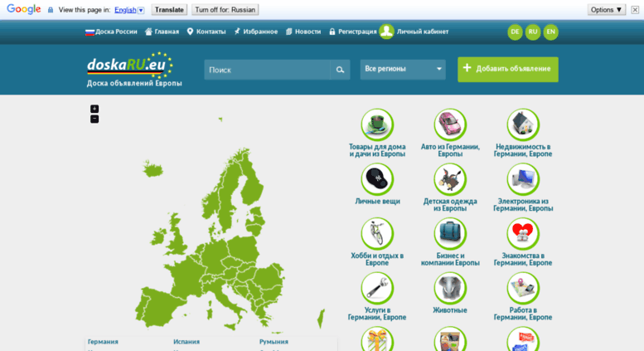Zoom in on the Europe map
The image size is (644, 351).
[x=94, y=109]
